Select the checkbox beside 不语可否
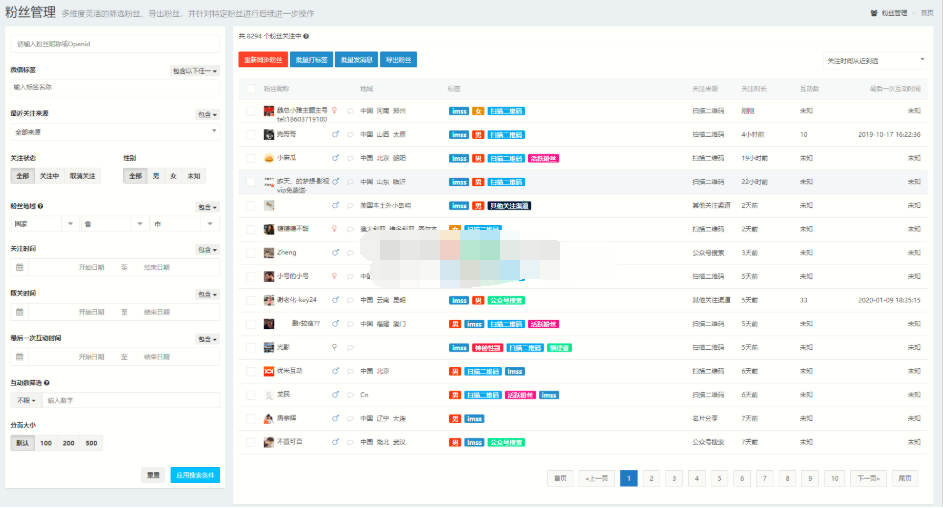943x508 pixels. (251, 441)
